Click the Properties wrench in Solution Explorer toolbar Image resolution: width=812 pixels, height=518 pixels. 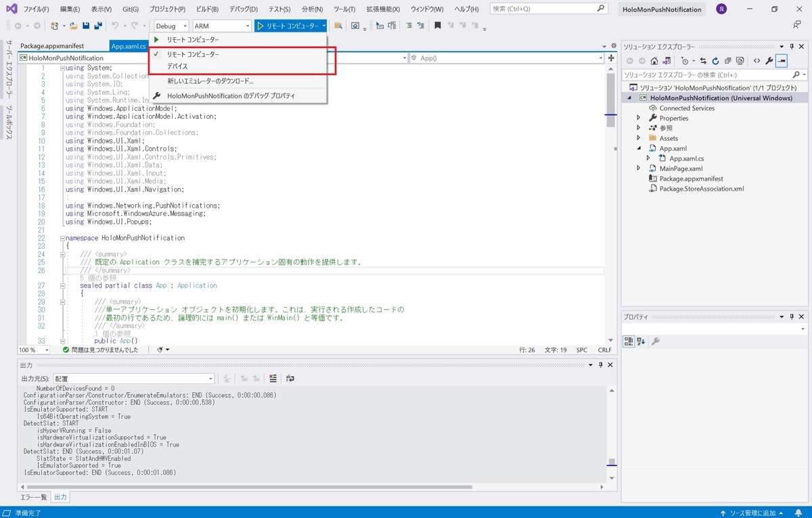coord(769,61)
